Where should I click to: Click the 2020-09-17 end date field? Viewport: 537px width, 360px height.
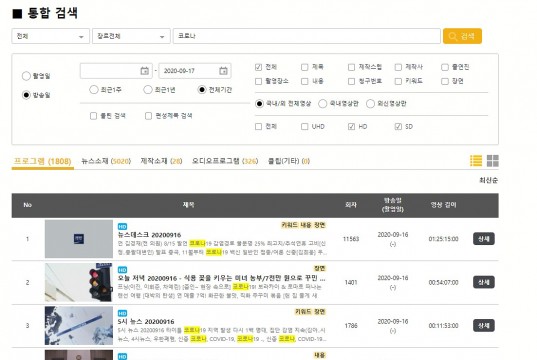tap(195, 71)
